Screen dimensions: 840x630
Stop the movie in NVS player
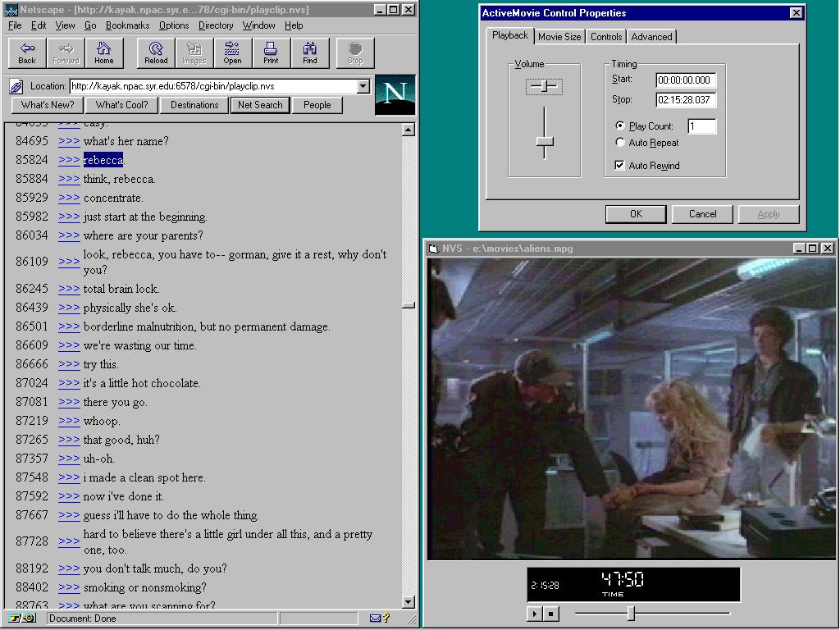coord(551,614)
